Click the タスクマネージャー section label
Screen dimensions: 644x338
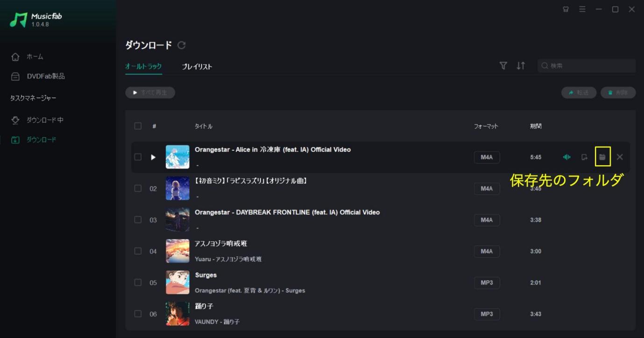pyautogui.click(x=33, y=98)
